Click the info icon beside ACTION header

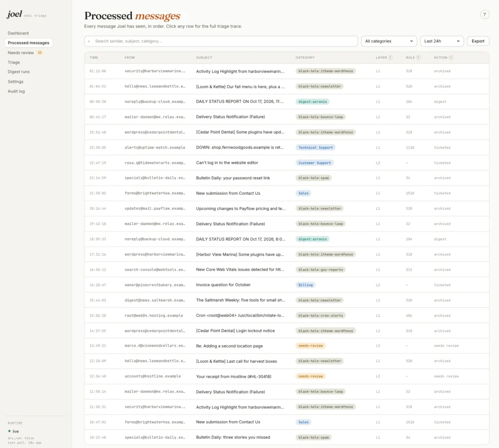pyautogui.click(x=451, y=57)
